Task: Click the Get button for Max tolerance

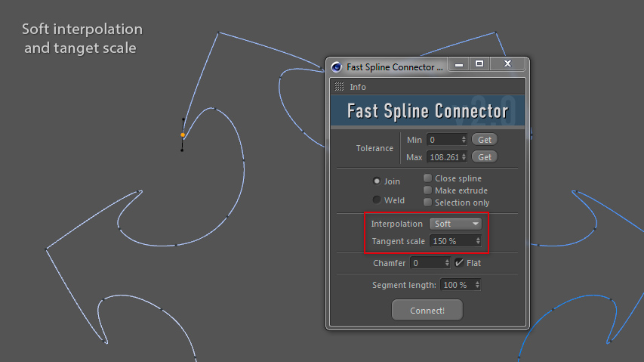Action: [485, 157]
